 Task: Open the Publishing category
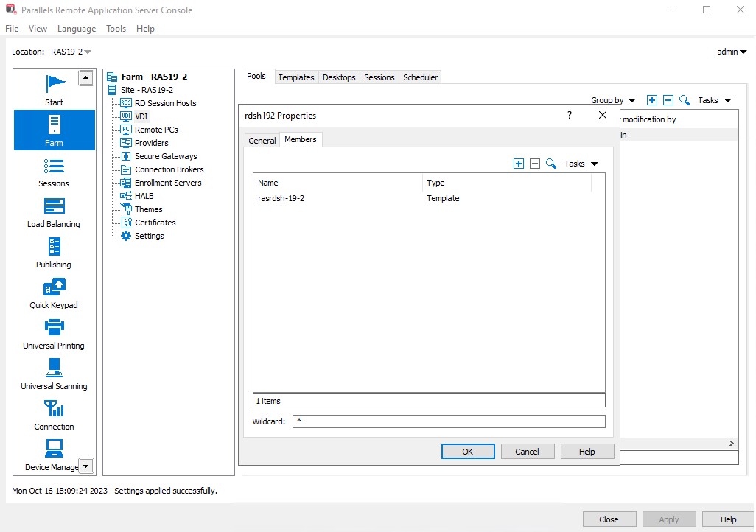click(x=54, y=253)
